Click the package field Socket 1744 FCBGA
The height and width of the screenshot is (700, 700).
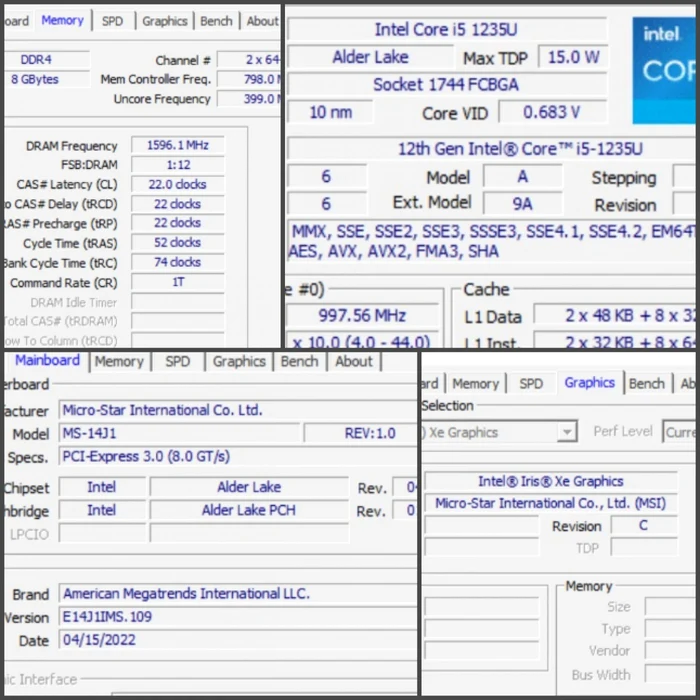click(x=446, y=84)
